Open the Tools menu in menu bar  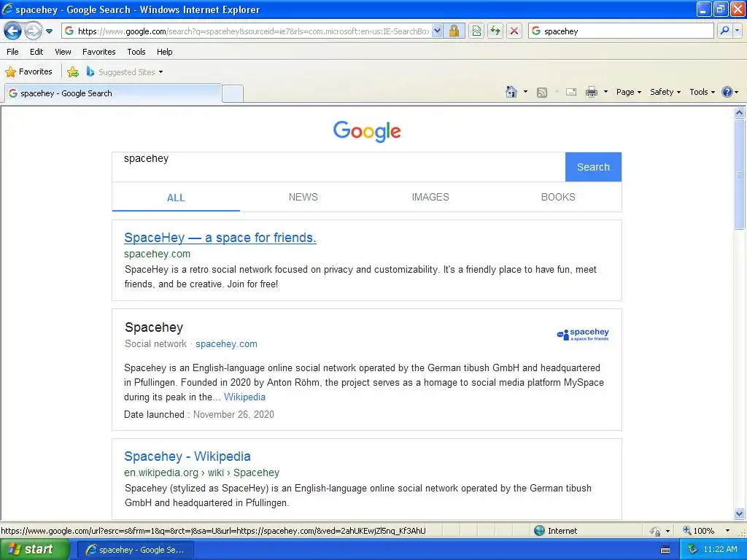click(x=136, y=52)
